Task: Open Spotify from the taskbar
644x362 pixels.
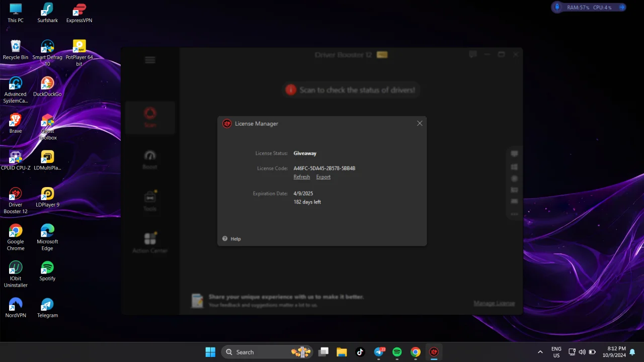Action: [x=397, y=352]
